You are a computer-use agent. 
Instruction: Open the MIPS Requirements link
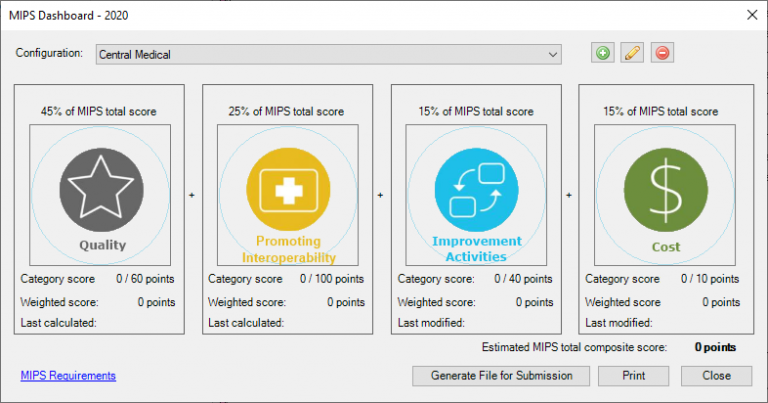68,375
